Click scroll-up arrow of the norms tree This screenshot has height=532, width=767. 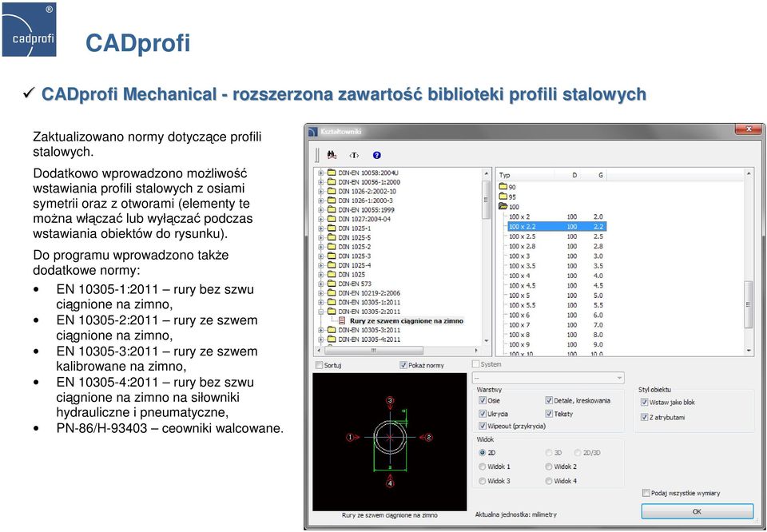(x=486, y=173)
